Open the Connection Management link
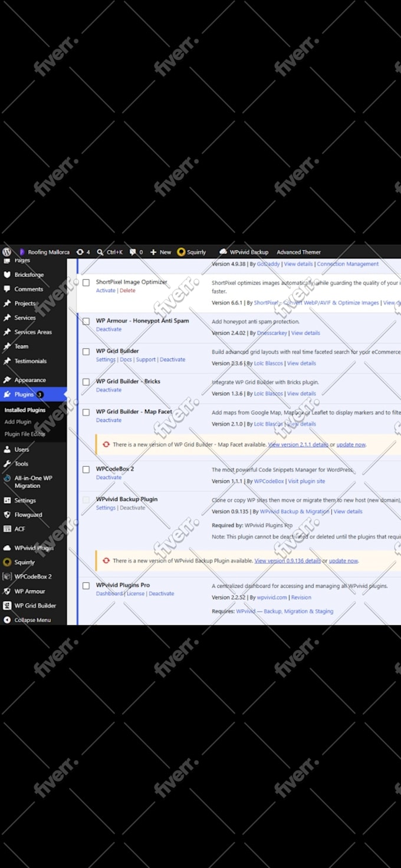This screenshot has width=401, height=868. pos(348,264)
